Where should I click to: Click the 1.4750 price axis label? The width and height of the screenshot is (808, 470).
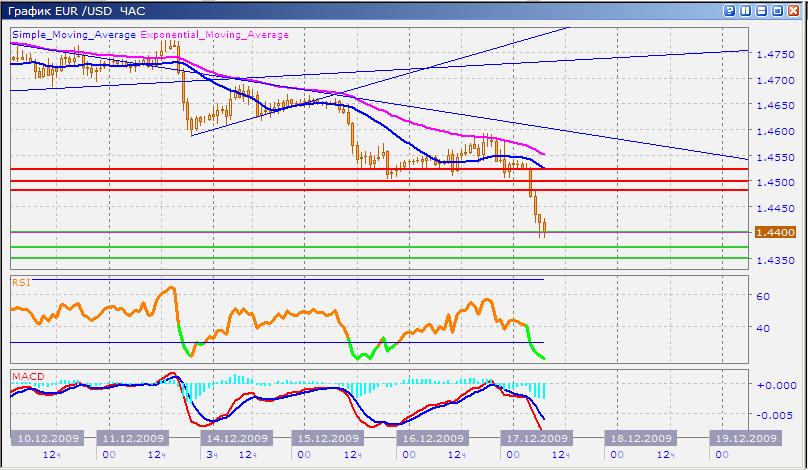click(x=775, y=54)
